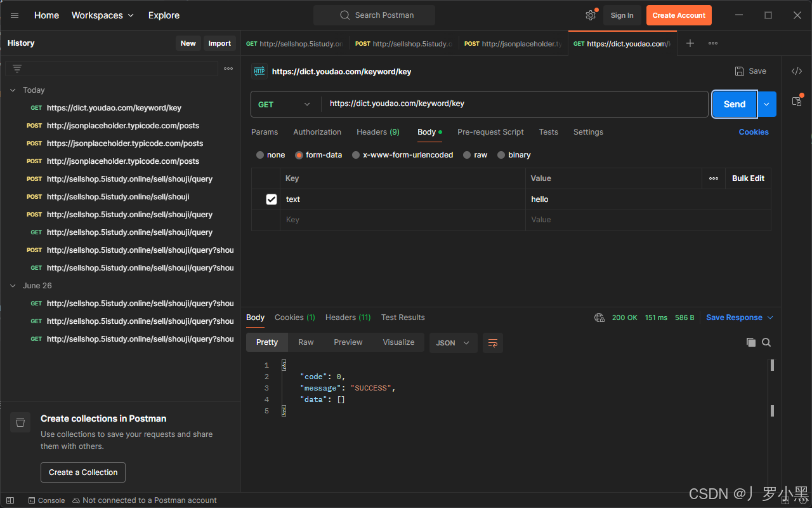Click the Save floppy disk icon
The height and width of the screenshot is (508, 812).
pyautogui.click(x=740, y=71)
